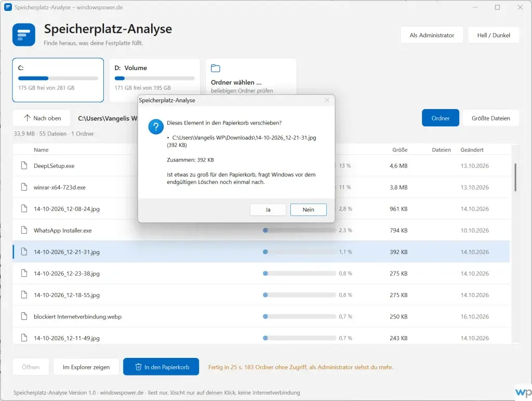Click the 2,3 % percentage value

point(345,230)
